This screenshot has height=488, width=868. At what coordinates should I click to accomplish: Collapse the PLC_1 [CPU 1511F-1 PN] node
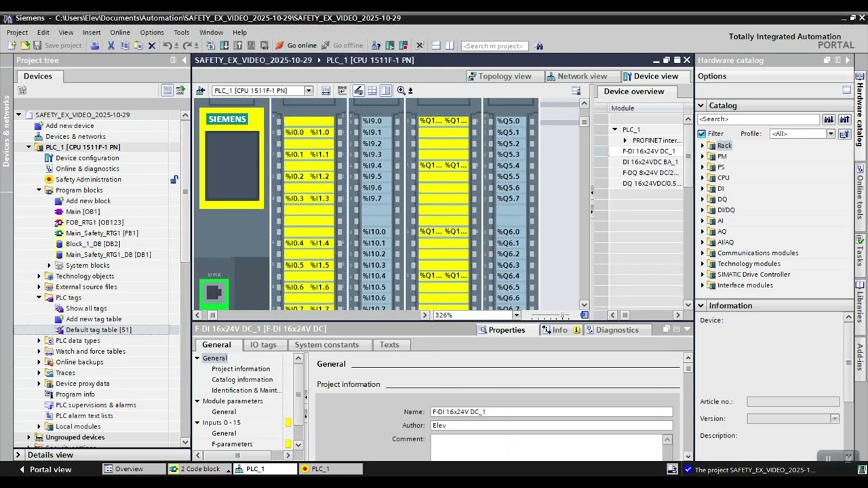pyautogui.click(x=29, y=147)
